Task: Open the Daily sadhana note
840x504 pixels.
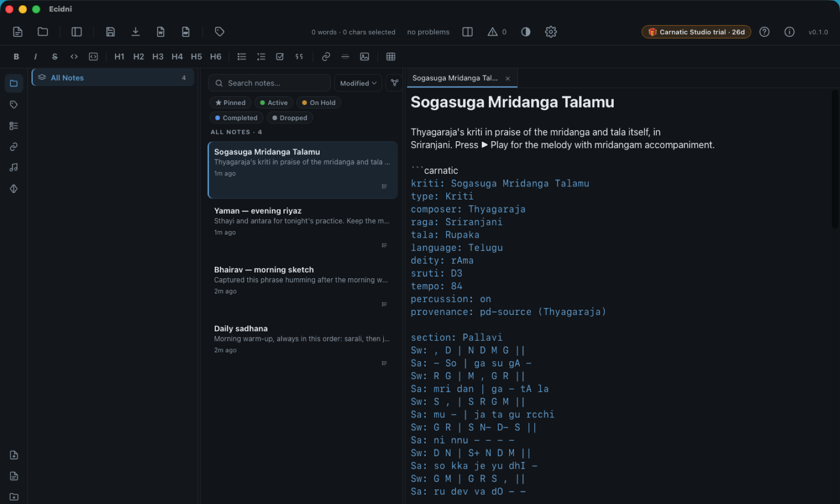Action: point(302,346)
